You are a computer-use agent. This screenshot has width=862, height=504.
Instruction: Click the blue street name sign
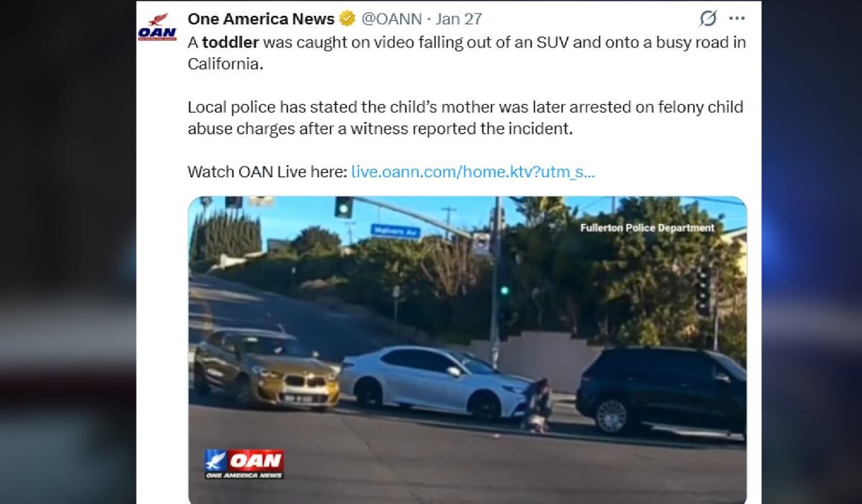(396, 230)
